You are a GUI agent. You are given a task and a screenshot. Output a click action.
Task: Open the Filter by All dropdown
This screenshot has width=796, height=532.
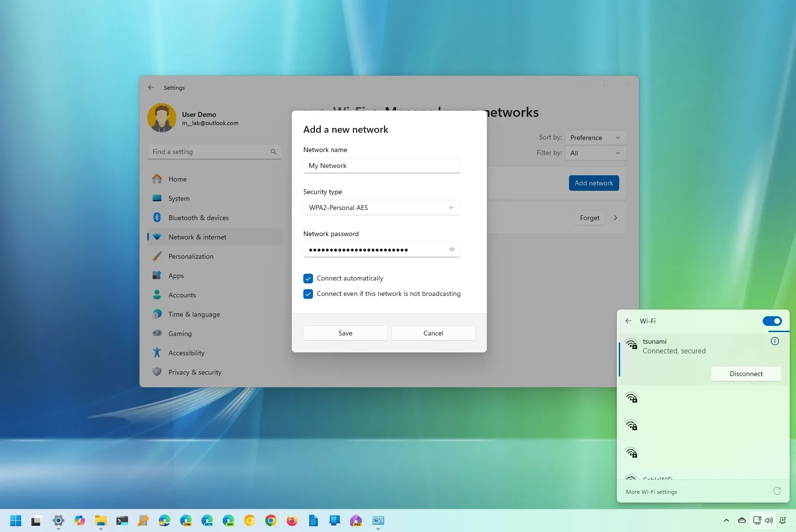pos(596,153)
